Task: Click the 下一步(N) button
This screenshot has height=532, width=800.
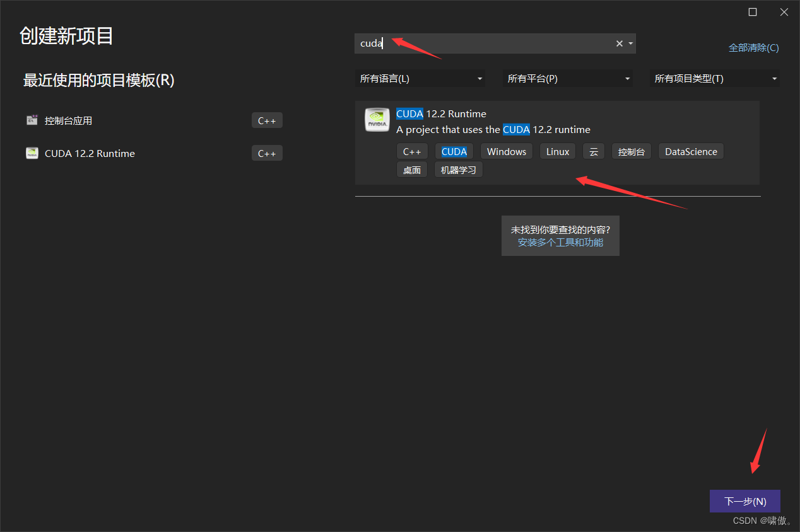Action: click(745, 501)
